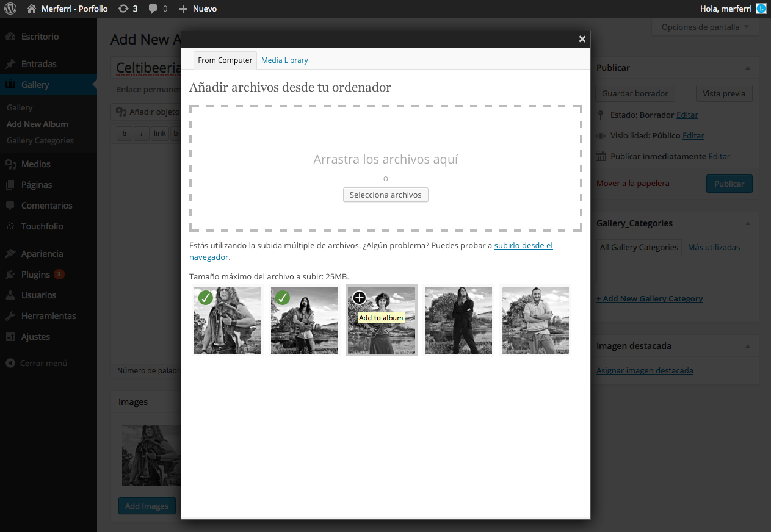Collapse the Gallery_Categories panel arrow
This screenshot has height=532, width=771.
[x=748, y=223]
